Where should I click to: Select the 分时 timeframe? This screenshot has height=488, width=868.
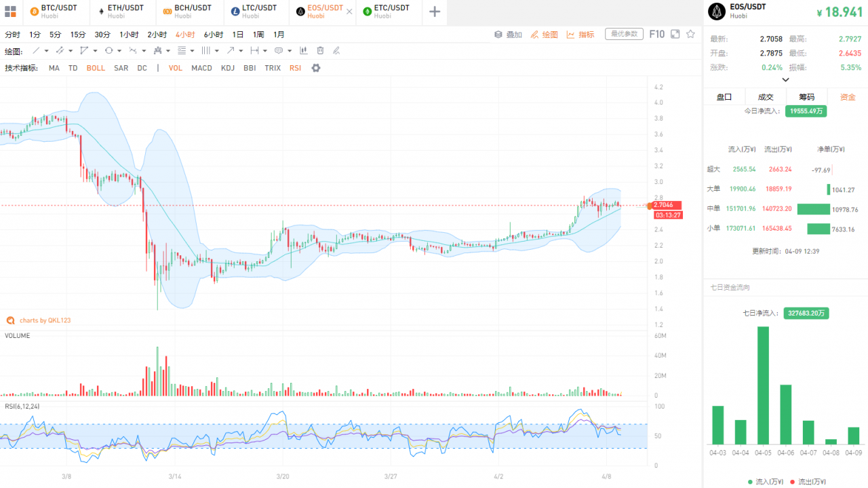(x=12, y=35)
